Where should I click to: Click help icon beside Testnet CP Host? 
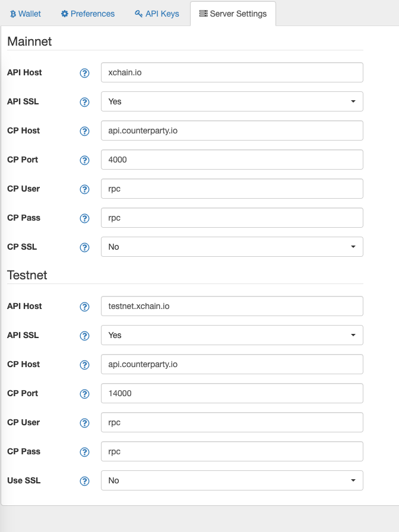click(84, 365)
